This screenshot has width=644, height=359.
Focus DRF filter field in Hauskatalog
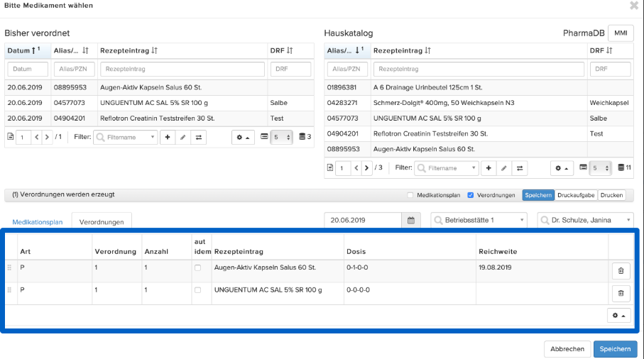[611, 69]
